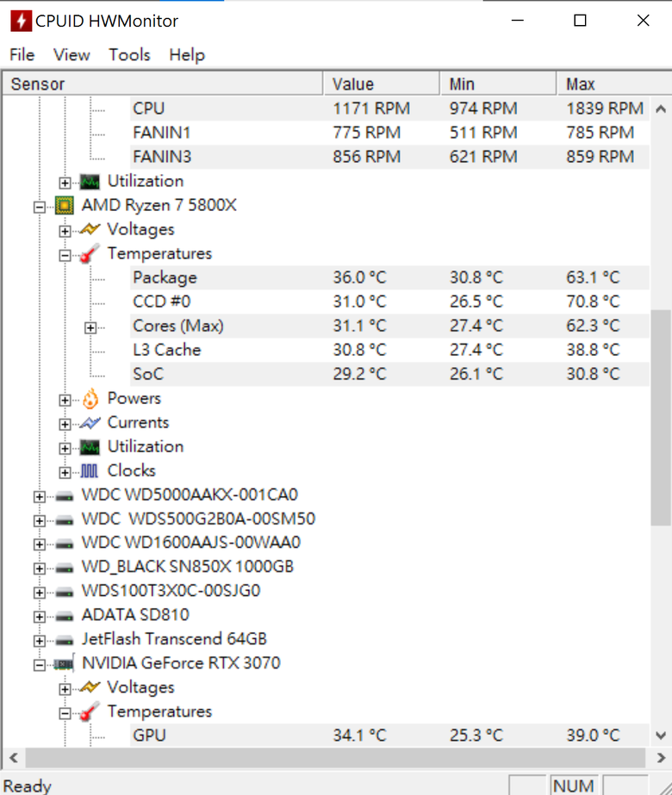Viewport: 672px width, 795px height.
Task: Click the thermometer icon for NVIDIA Temperatures
Action: pos(90,711)
